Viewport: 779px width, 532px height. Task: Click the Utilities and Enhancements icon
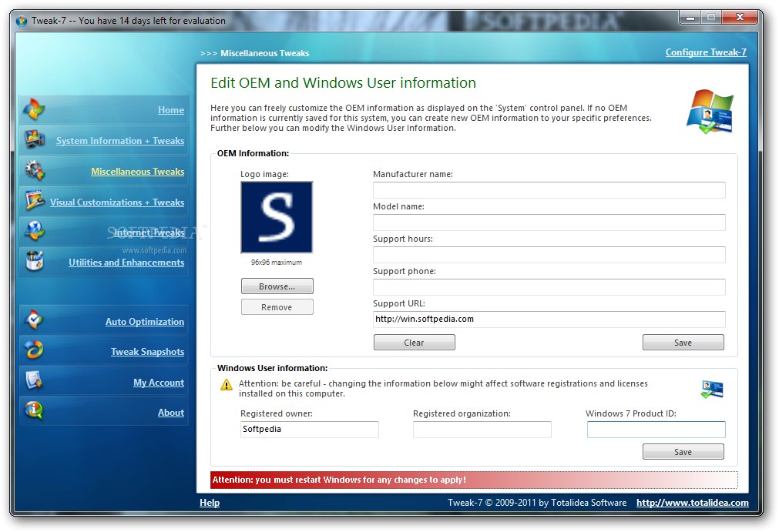pos(34,260)
